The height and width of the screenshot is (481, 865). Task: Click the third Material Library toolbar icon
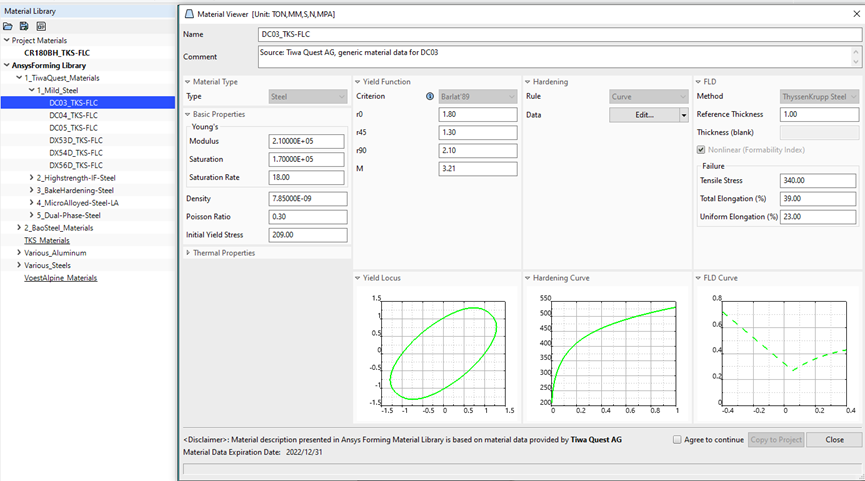[41, 26]
